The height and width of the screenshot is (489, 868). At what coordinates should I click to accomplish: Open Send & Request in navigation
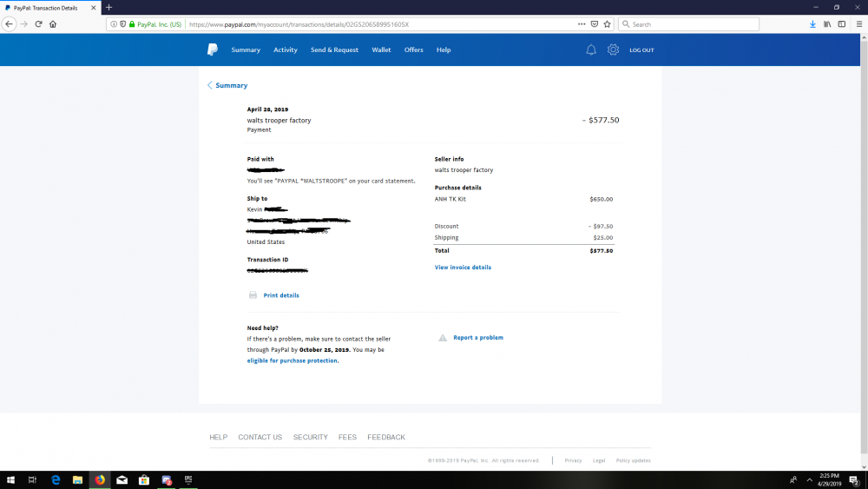[x=334, y=50]
